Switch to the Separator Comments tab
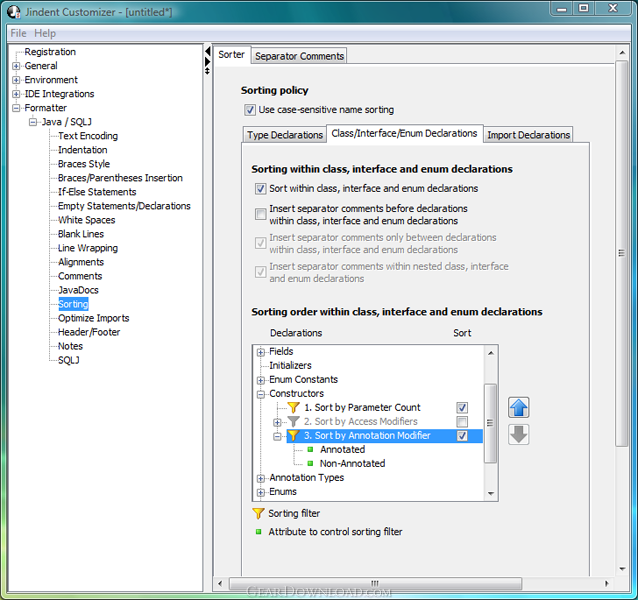The height and width of the screenshot is (600, 638). click(299, 56)
